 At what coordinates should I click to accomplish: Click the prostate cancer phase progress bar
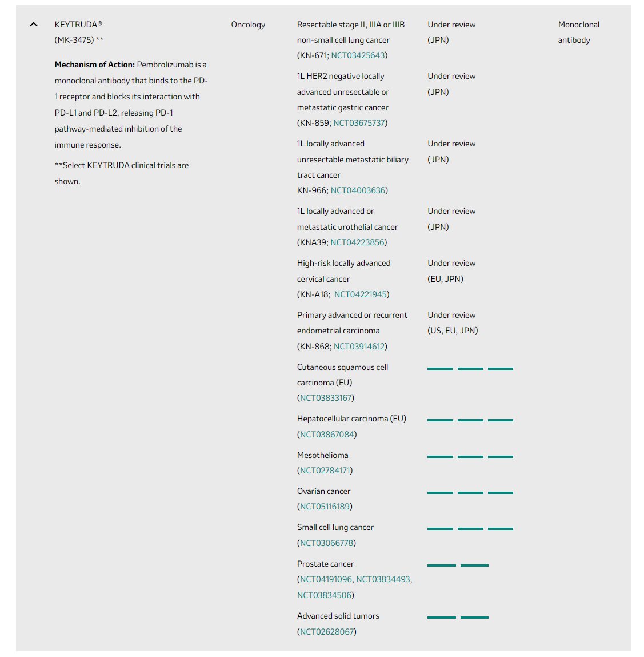tap(458, 565)
